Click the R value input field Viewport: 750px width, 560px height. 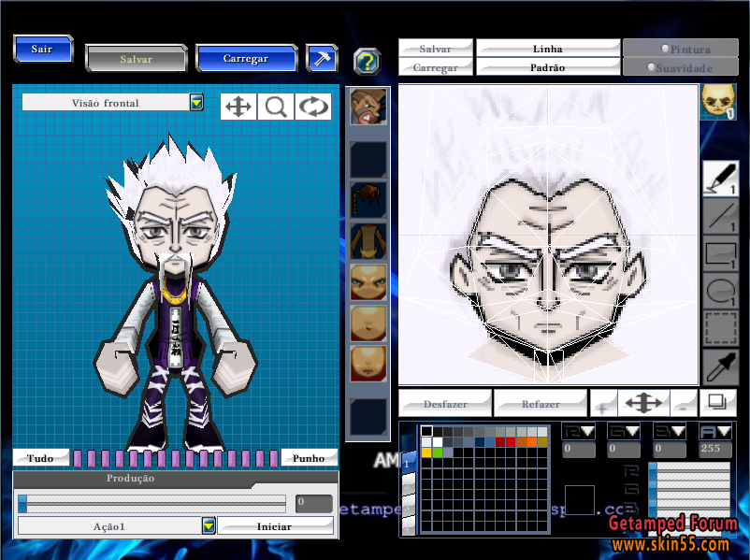(x=578, y=449)
